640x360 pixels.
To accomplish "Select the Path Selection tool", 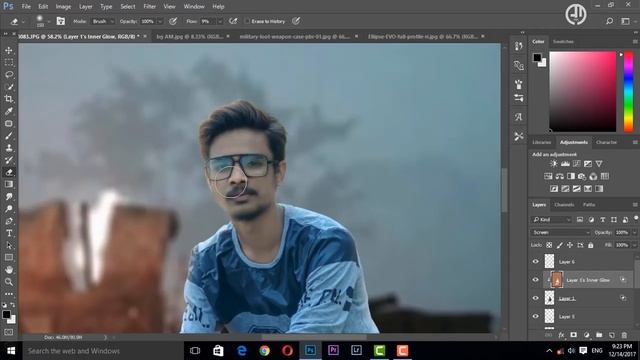I will pos(9,246).
